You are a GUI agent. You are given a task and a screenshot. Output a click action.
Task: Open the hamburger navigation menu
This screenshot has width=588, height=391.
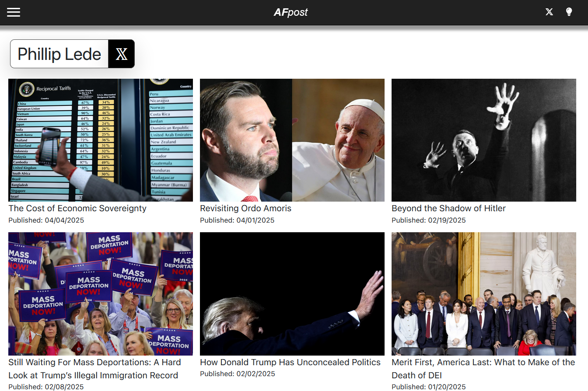click(14, 12)
